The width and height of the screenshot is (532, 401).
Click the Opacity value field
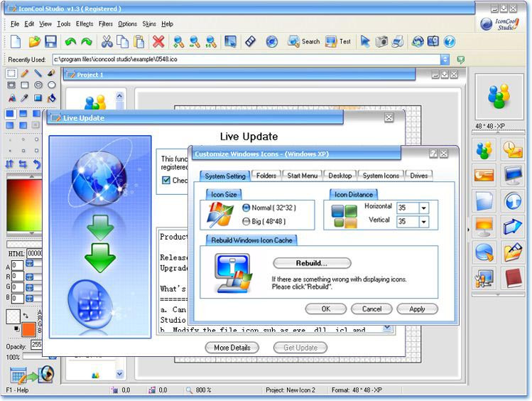point(36,345)
